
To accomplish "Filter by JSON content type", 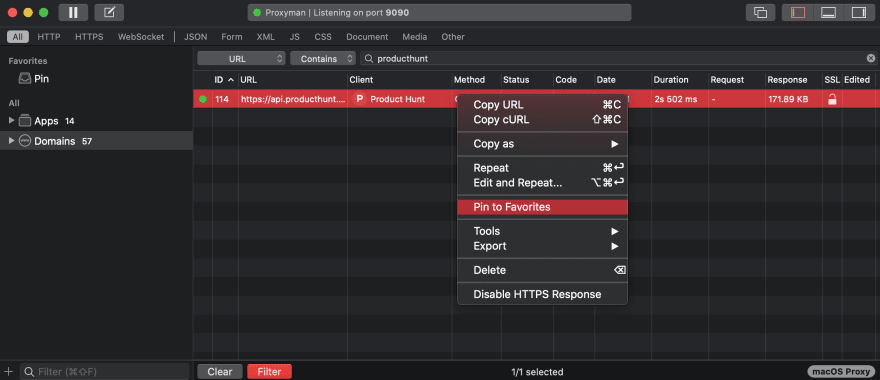I will (195, 36).
